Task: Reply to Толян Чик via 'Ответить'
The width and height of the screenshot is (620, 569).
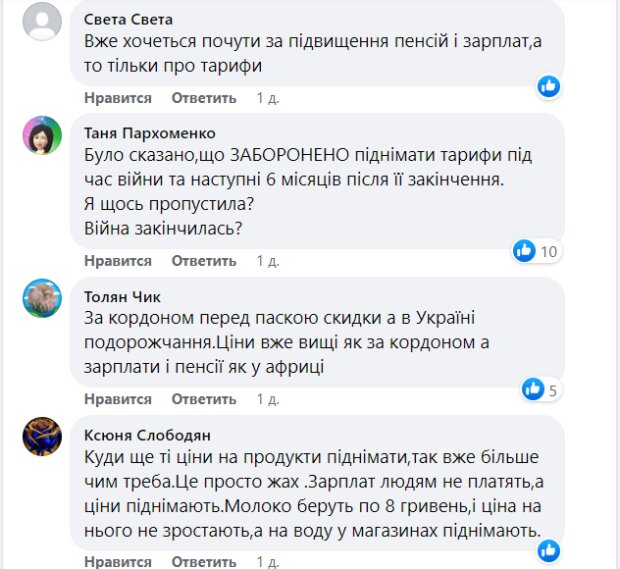Action: (x=204, y=399)
